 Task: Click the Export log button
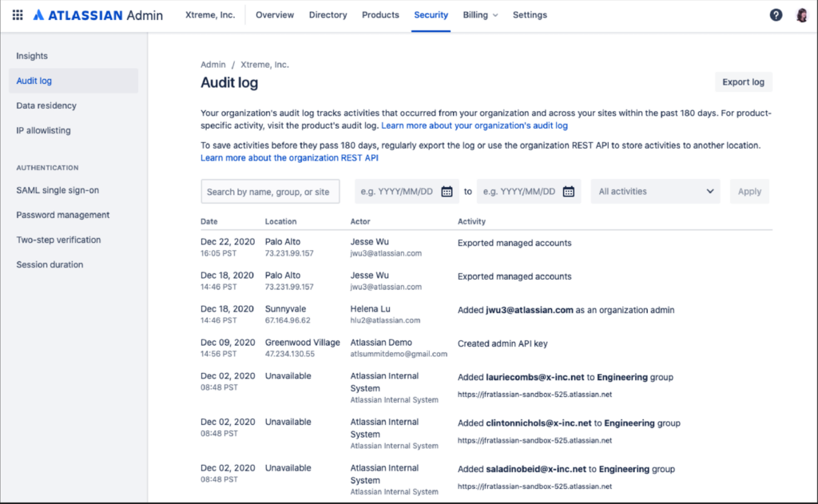coord(743,81)
